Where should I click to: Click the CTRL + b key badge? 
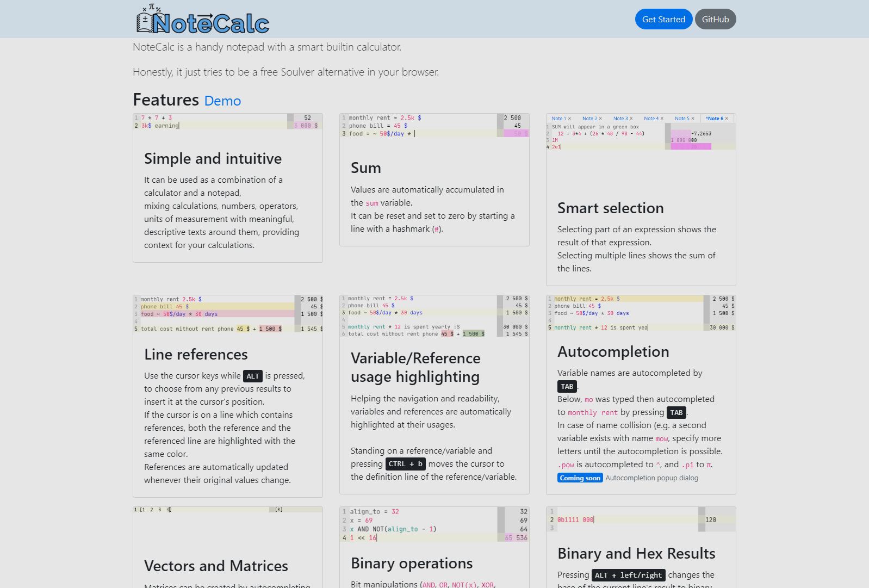pos(406,464)
